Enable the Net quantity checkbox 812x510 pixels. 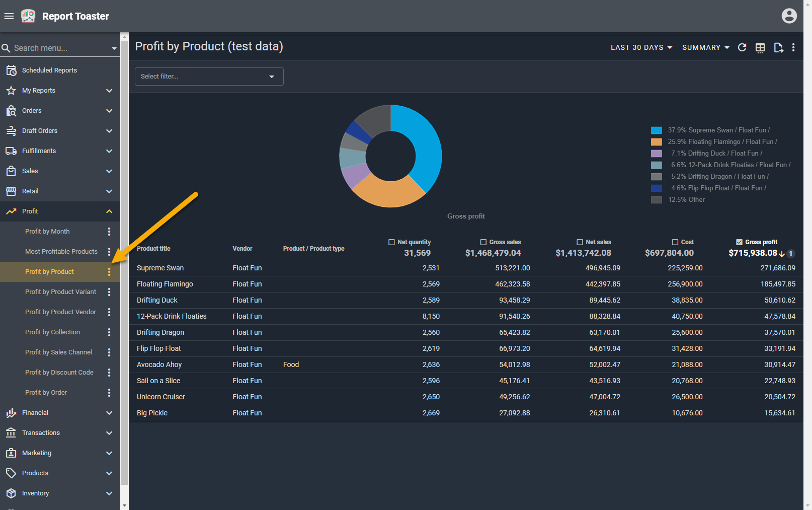click(391, 242)
